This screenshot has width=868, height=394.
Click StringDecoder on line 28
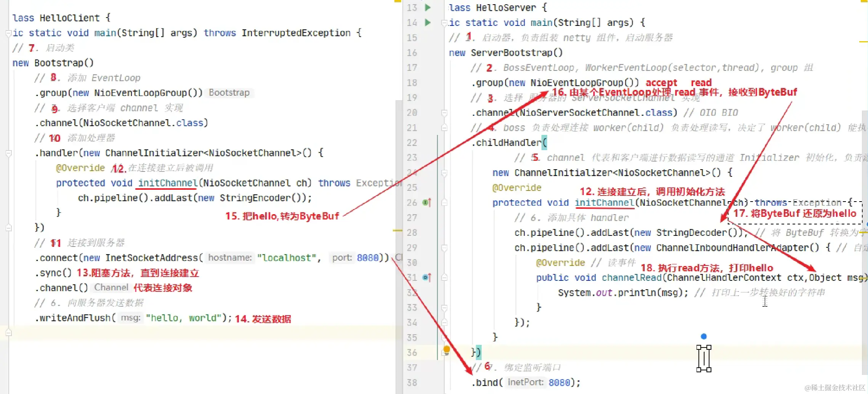tap(692, 233)
